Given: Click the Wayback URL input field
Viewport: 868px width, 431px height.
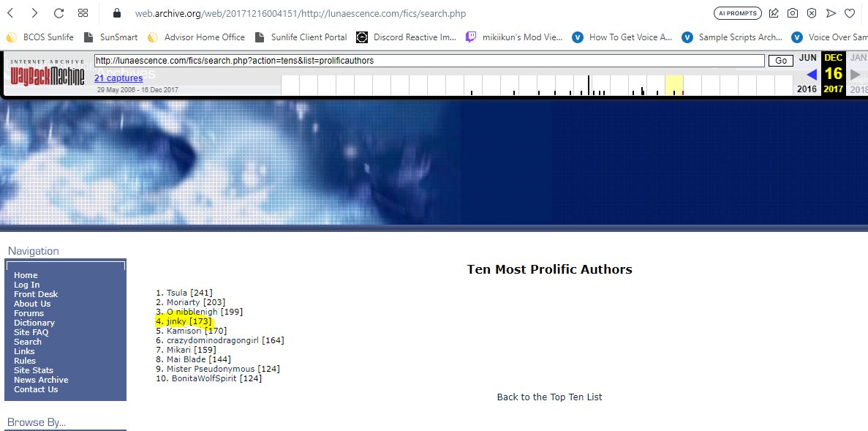Looking at the screenshot, I should pos(429,61).
